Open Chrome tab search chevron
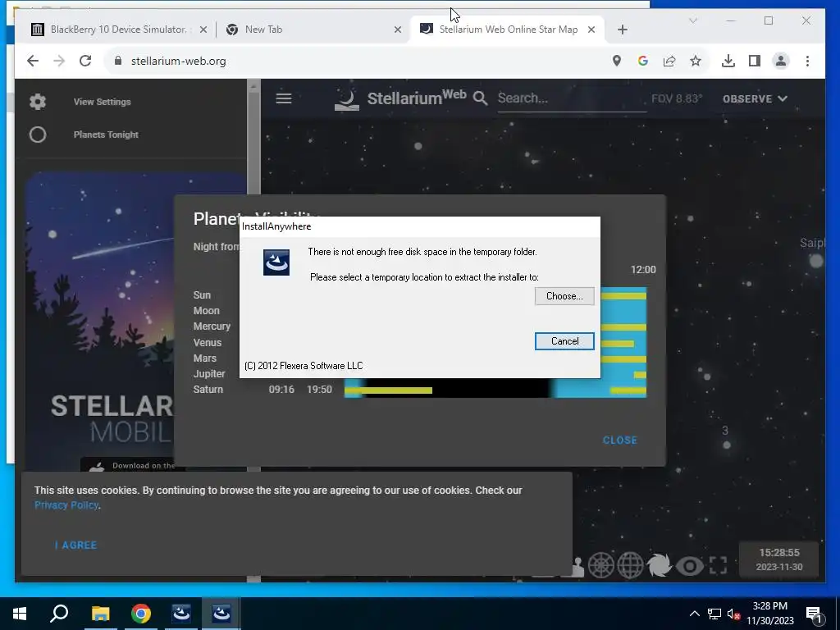The image size is (840, 630). pos(692,21)
